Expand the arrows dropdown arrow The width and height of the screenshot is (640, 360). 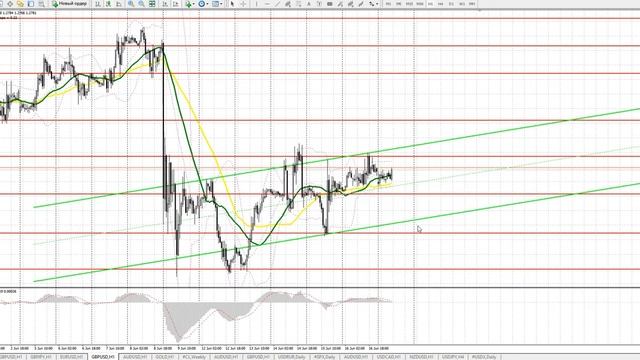tap(377, 4)
